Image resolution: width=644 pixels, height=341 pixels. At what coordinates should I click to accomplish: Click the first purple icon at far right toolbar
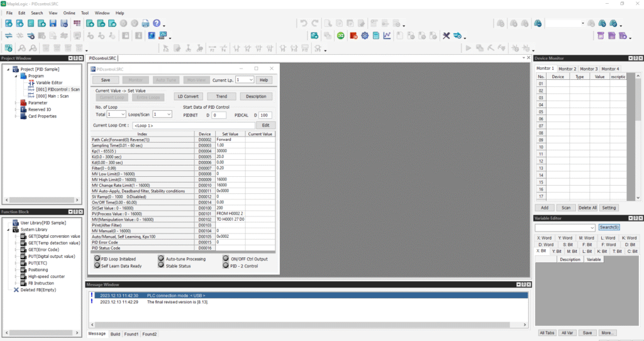coord(601,36)
